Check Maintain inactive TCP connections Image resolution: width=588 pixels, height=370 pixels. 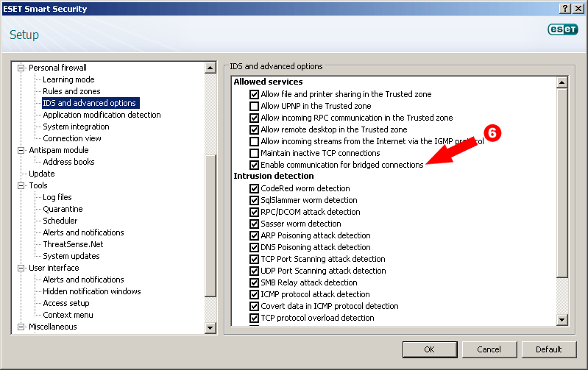pos(254,153)
